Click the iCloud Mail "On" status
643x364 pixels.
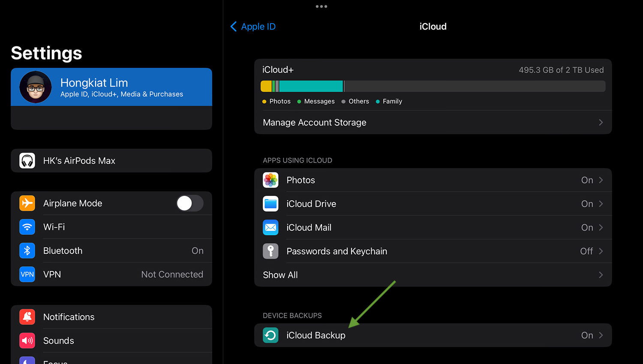tap(587, 228)
